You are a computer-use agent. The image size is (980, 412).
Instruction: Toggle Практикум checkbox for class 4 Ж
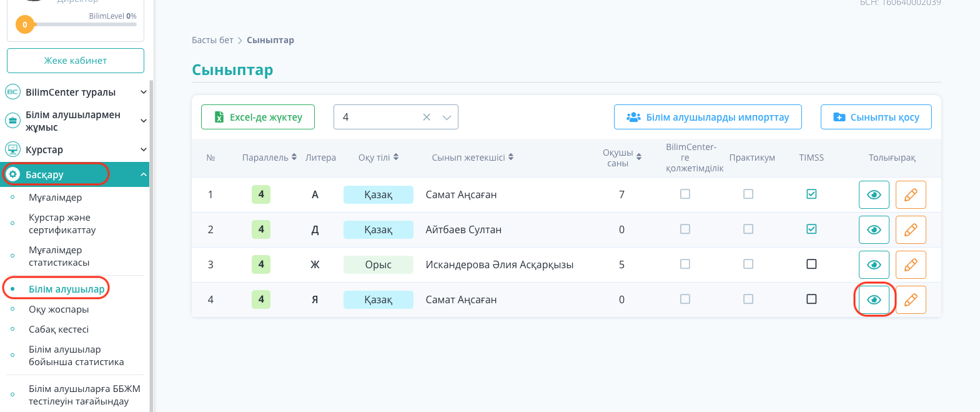(748, 264)
